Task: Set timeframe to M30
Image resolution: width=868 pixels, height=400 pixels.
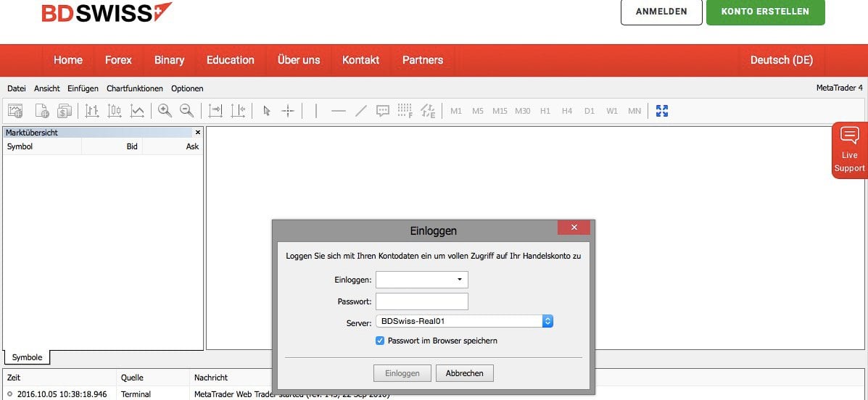Action: pyautogui.click(x=523, y=111)
